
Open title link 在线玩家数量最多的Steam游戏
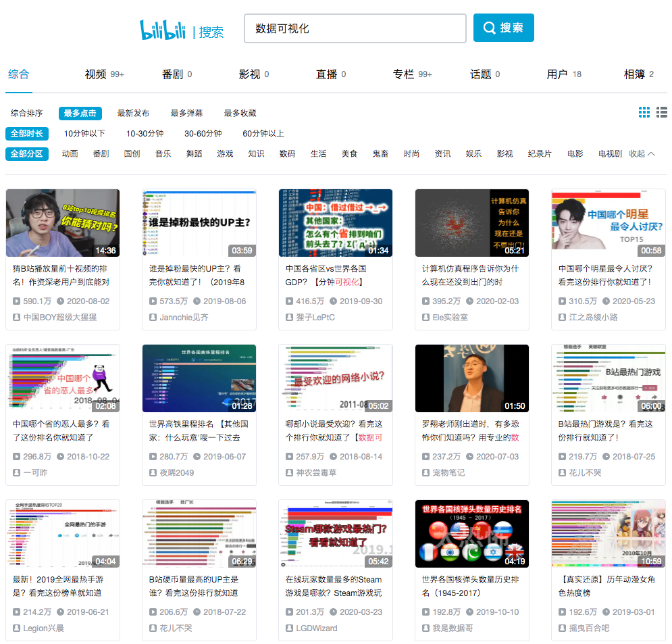pos(334,586)
